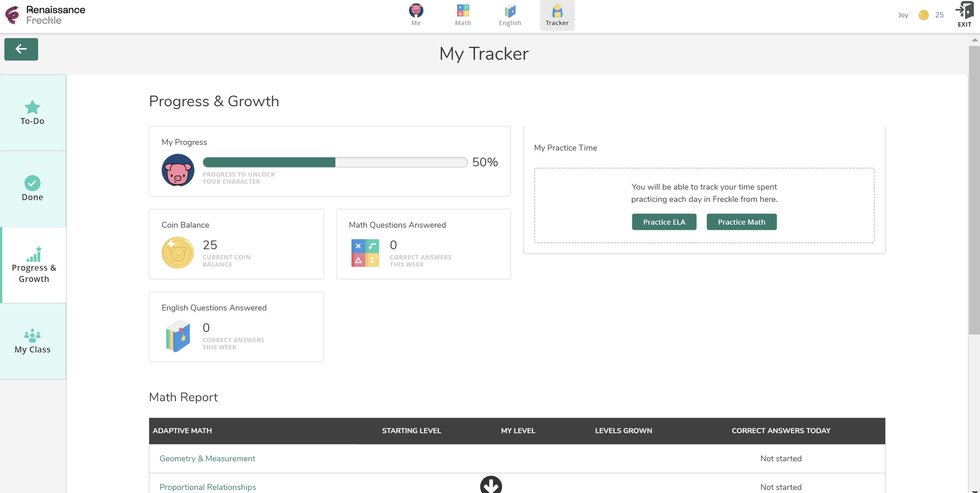
Task: Click the gold coin in Coin Balance
Action: (x=178, y=252)
